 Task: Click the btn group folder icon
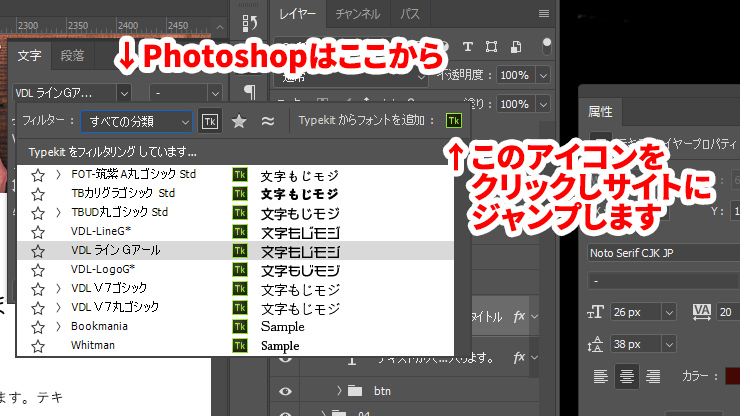(x=355, y=391)
